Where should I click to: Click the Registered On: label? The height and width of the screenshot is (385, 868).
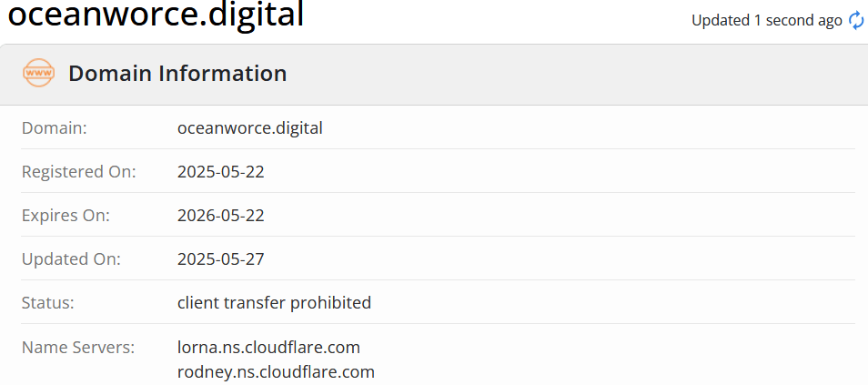tap(78, 172)
